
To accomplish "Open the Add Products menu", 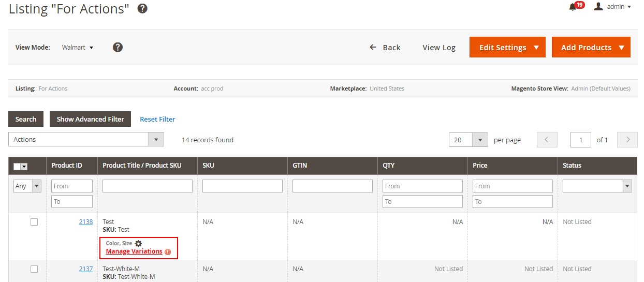I will pos(591,47).
